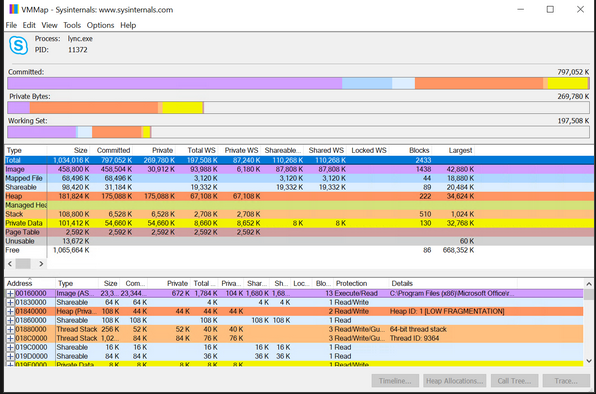Click the VMMap title bar icon

coord(13,9)
